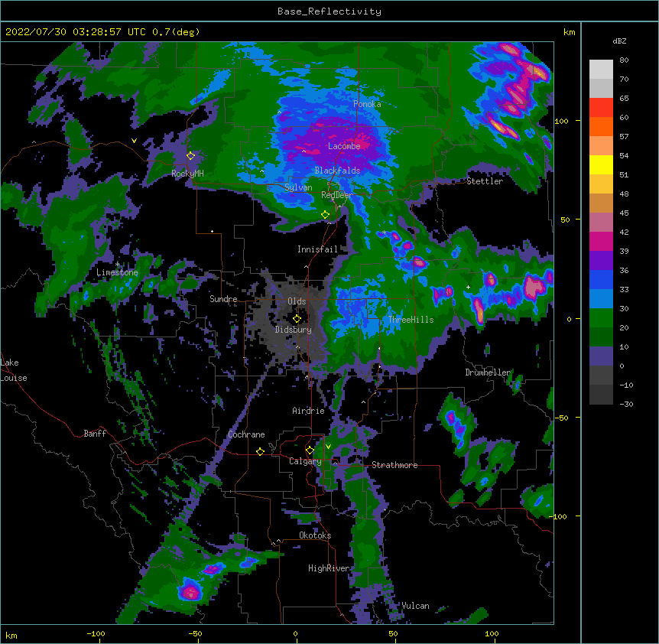Click the magenta legend swatch between 42 and 39
The height and width of the screenshot is (644, 659).
[601, 242]
